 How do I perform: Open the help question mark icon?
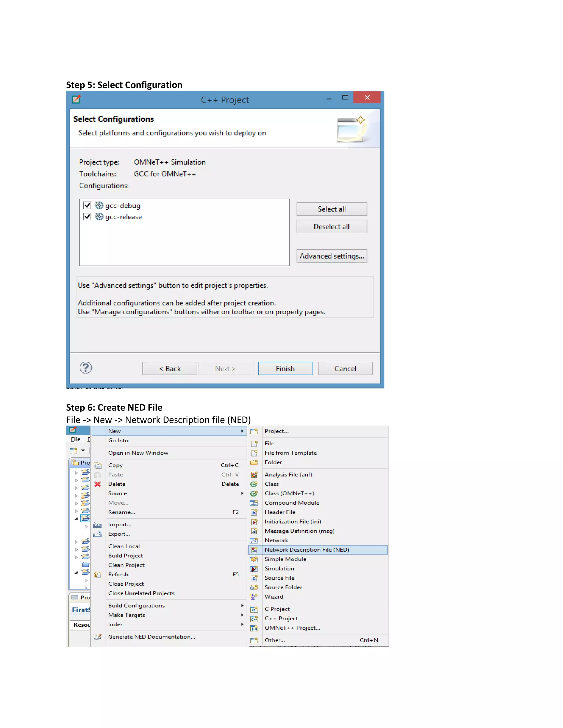click(x=86, y=368)
